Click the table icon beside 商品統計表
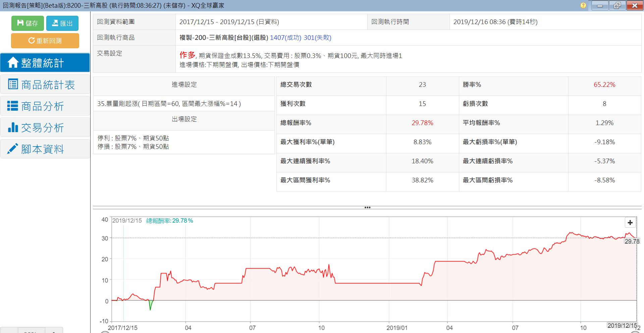 click(x=13, y=84)
